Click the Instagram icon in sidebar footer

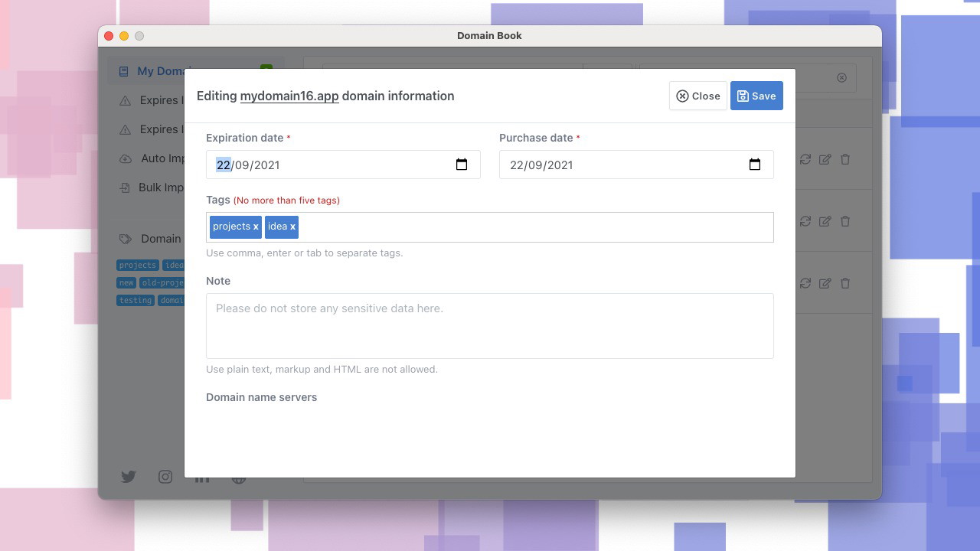point(165,477)
